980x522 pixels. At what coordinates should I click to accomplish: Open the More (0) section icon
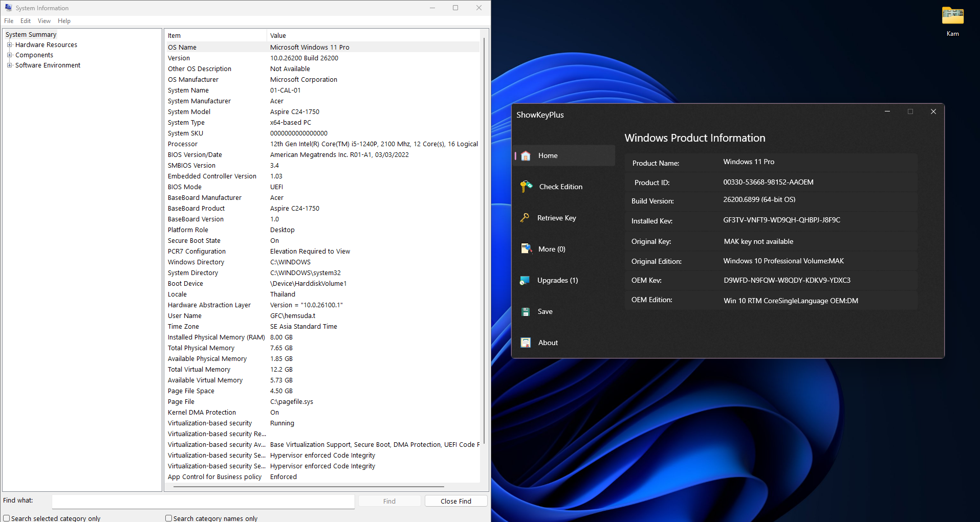pos(526,249)
